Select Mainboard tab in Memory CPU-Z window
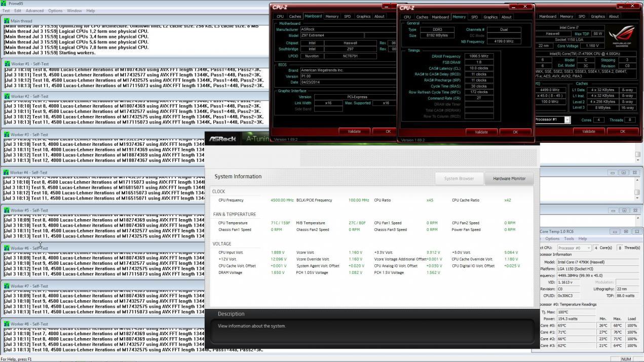Viewport: 644px width, 362px height. pos(440,17)
